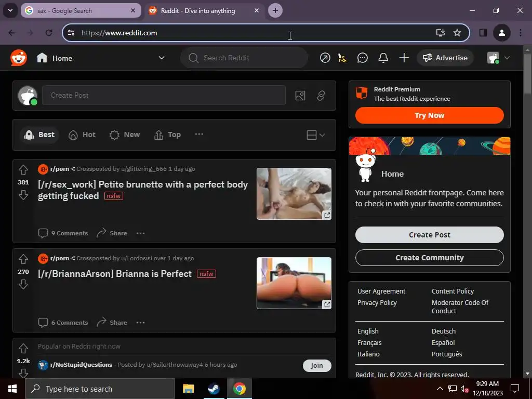Open the Reddit chat bubble icon
The image size is (532, 399).
[362, 58]
